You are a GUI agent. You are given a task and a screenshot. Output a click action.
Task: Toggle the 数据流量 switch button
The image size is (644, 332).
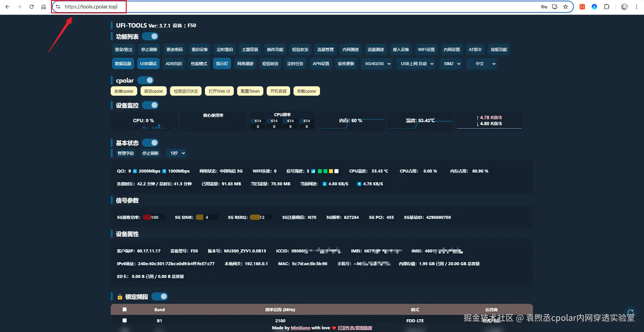pyautogui.click(x=123, y=64)
